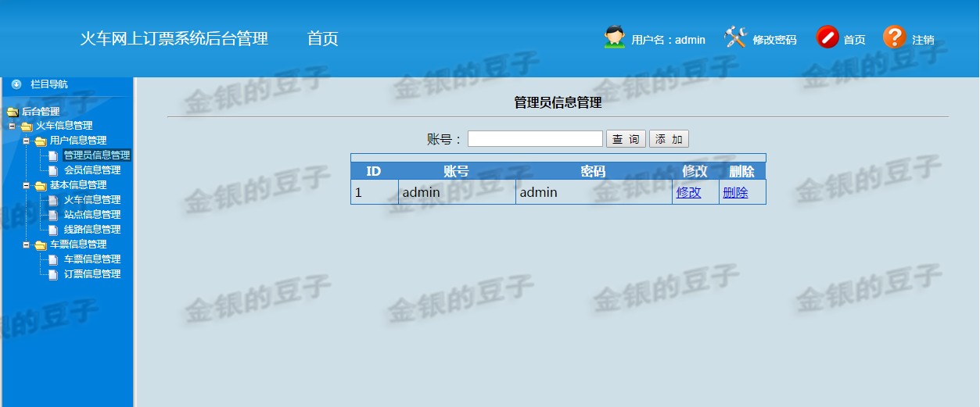The height and width of the screenshot is (407, 980).
Task: Click the 修改密码 link in header
Action: 774,40
